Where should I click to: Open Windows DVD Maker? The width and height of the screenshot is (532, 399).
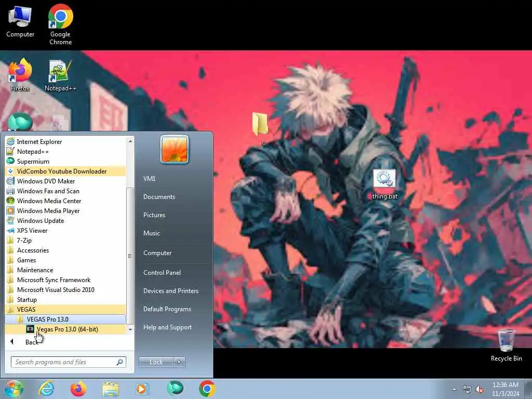click(65, 181)
